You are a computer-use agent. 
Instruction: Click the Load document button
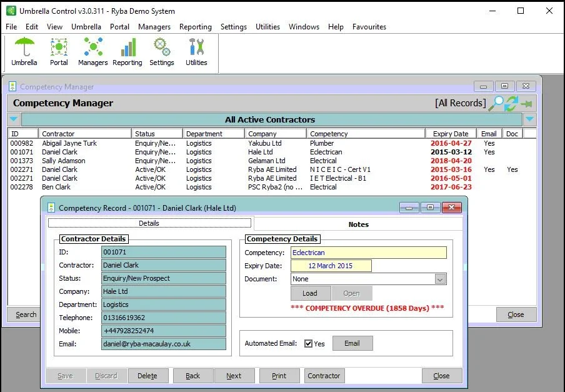(x=310, y=293)
